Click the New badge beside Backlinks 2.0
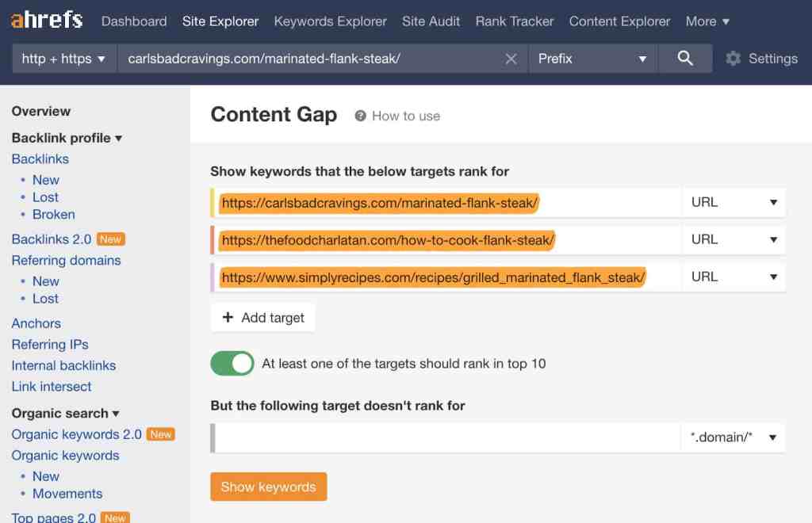812x523 pixels. pyautogui.click(x=110, y=239)
